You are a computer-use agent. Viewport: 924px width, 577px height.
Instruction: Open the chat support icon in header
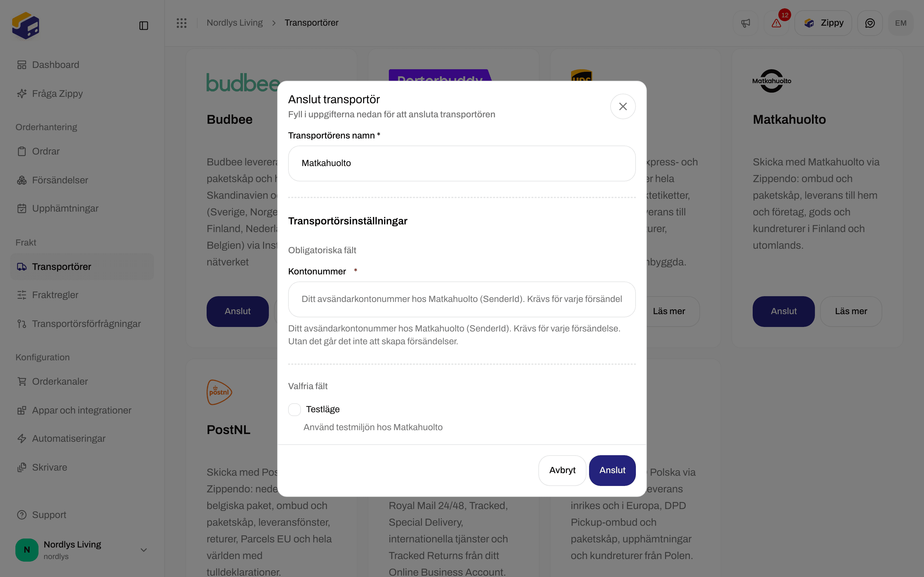870,23
